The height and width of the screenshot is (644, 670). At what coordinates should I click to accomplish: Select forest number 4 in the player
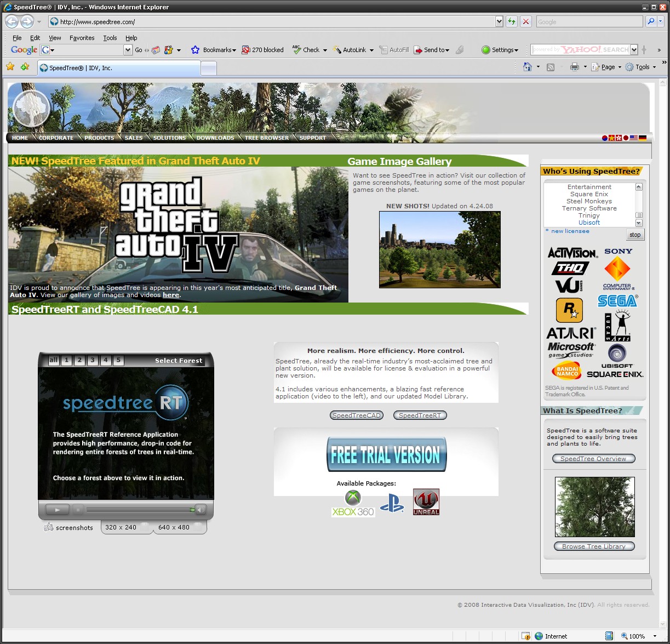106,360
